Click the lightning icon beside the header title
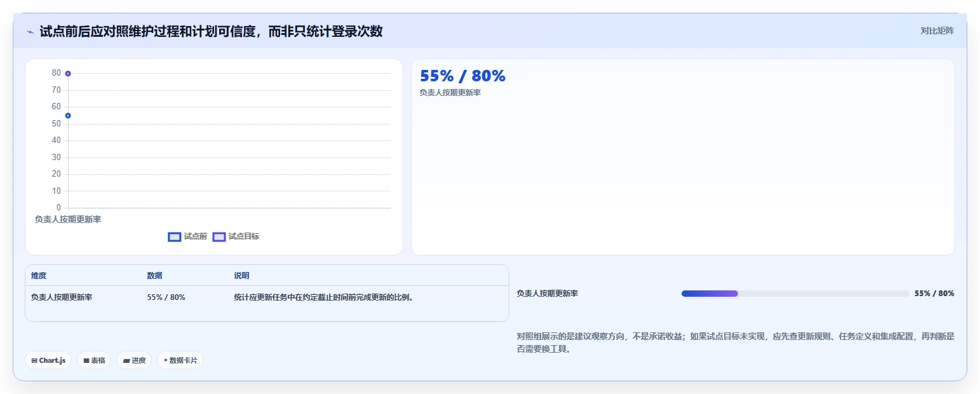 (x=30, y=31)
